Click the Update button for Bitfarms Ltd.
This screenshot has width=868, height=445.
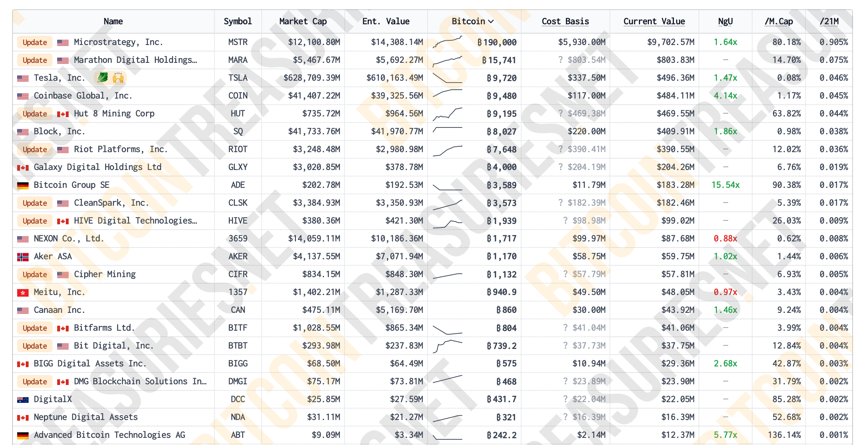coord(35,328)
